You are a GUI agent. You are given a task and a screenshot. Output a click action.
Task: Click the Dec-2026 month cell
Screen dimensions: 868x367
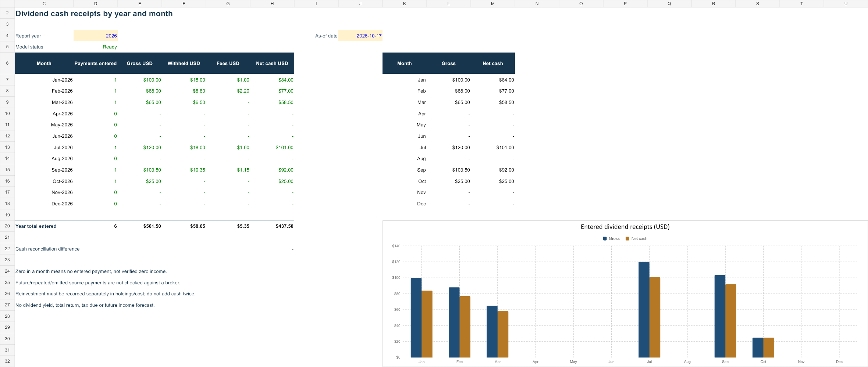point(44,204)
